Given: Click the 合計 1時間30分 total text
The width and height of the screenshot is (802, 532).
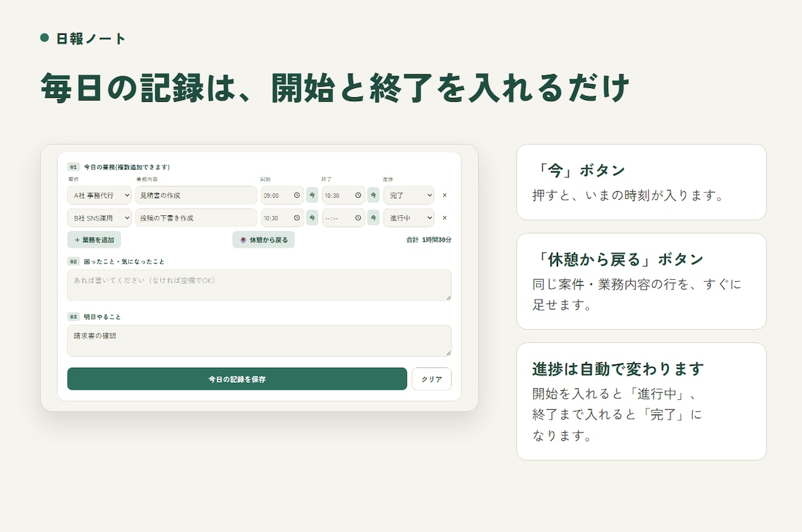Looking at the screenshot, I should 429,240.
